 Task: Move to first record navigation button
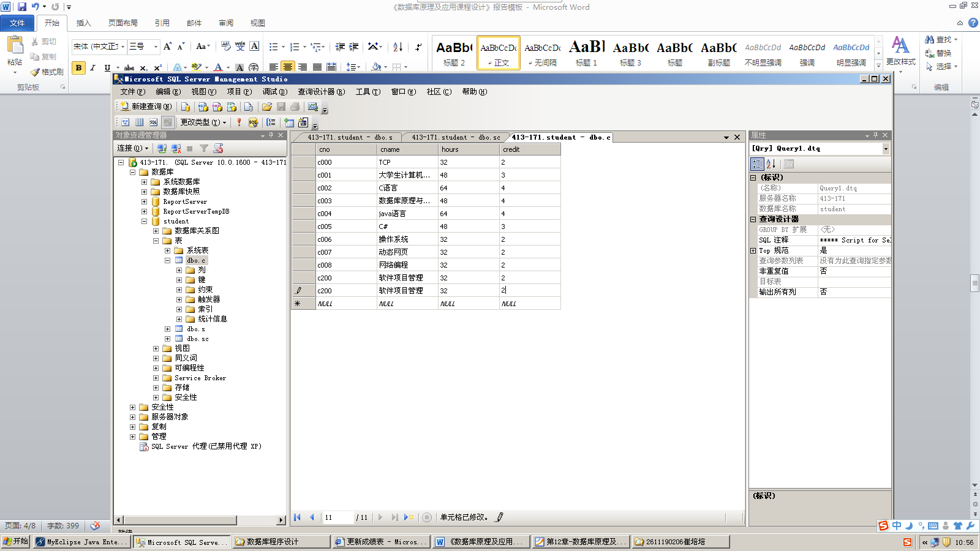point(298,517)
